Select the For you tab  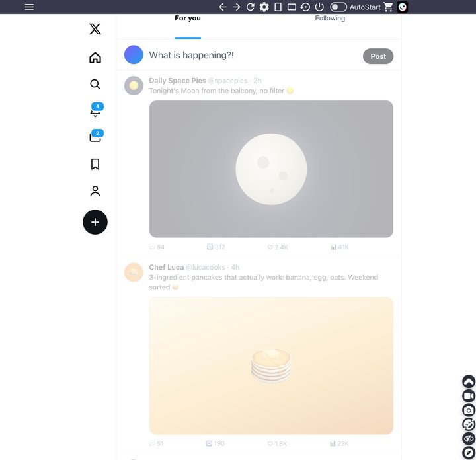point(188,19)
